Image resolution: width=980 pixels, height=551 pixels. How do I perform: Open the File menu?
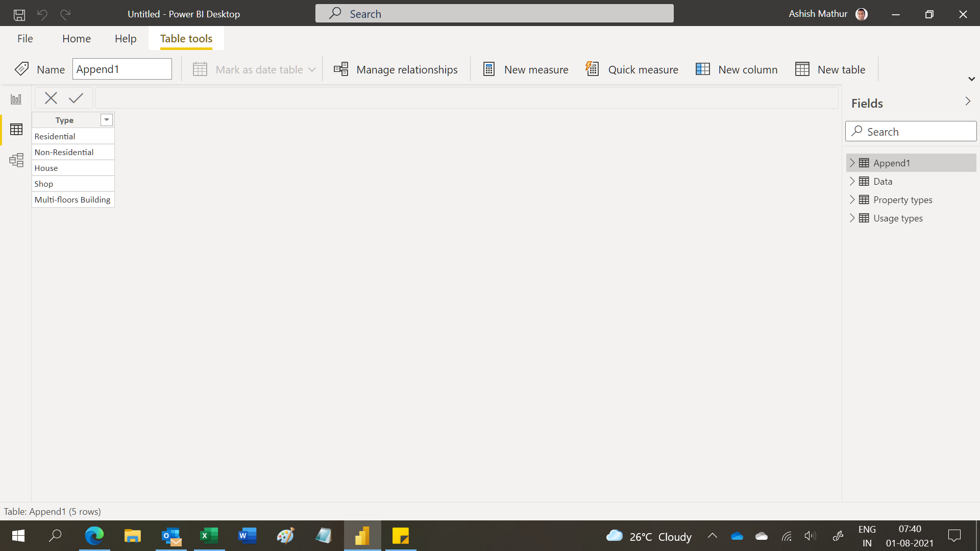[x=25, y=39]
